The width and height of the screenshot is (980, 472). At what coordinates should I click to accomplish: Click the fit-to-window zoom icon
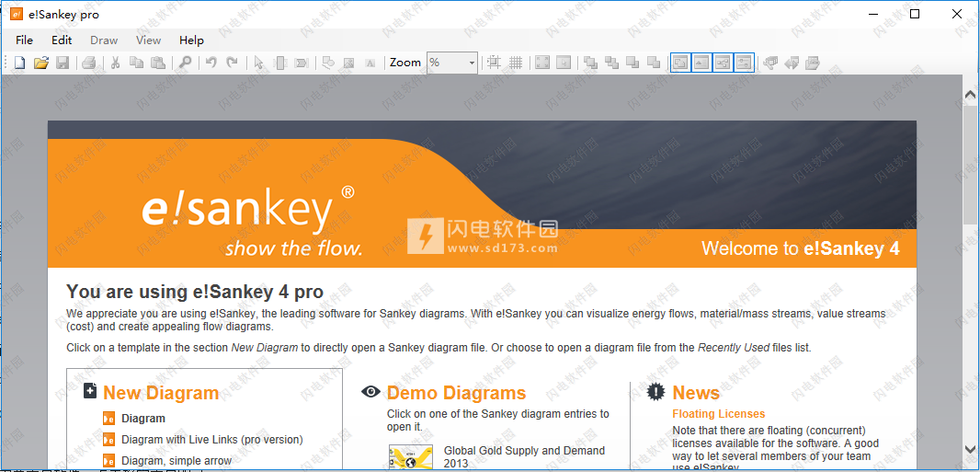pyautogui.click(x=542, y=63)
